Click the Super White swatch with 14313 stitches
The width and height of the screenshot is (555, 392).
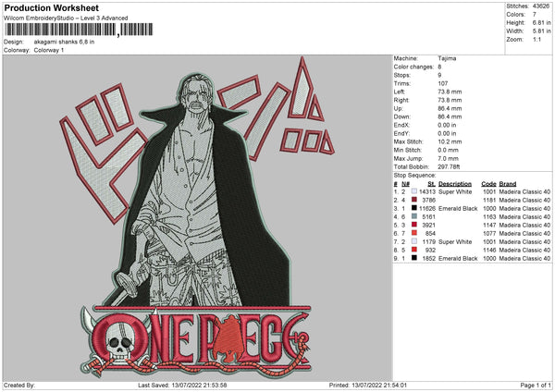(x=413, y=191)
